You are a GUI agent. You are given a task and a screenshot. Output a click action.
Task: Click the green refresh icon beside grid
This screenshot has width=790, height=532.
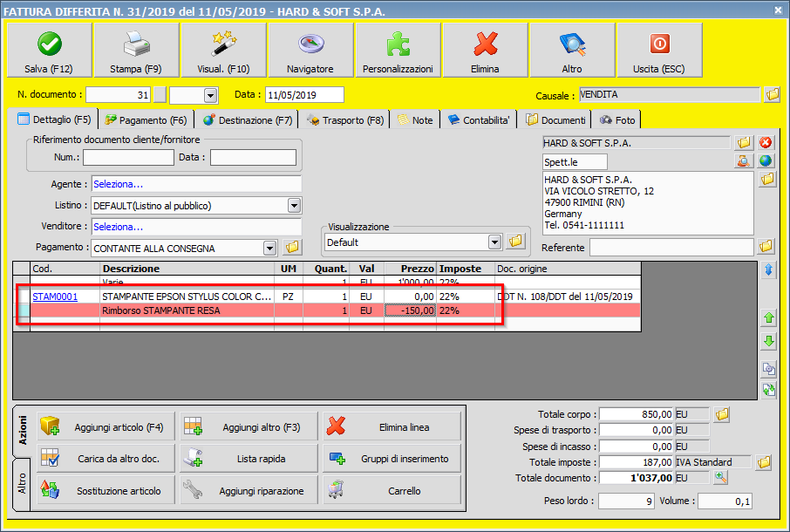tap(769, 390)
